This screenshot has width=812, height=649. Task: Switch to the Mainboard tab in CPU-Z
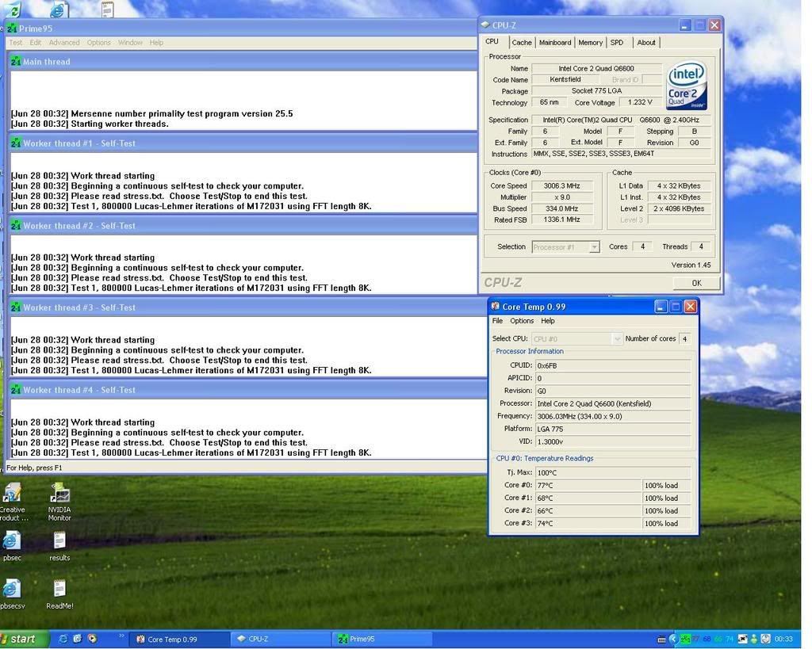pos(555,43)
